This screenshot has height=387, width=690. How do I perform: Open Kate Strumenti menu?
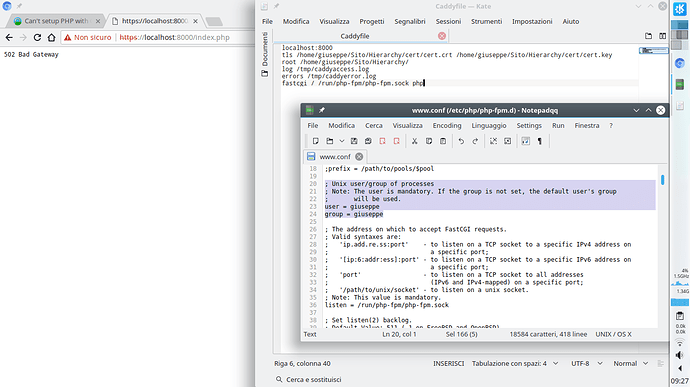[486, 21]
